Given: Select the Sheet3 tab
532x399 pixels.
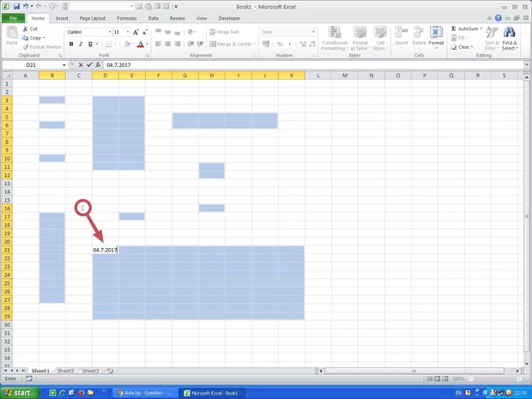Looking at the screenshot, I should tap(90, 371).
